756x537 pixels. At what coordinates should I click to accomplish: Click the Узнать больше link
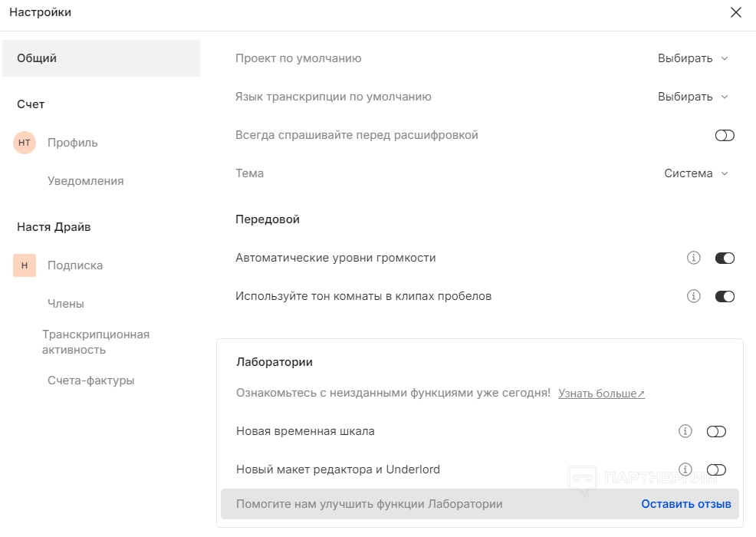click(601, 394)
